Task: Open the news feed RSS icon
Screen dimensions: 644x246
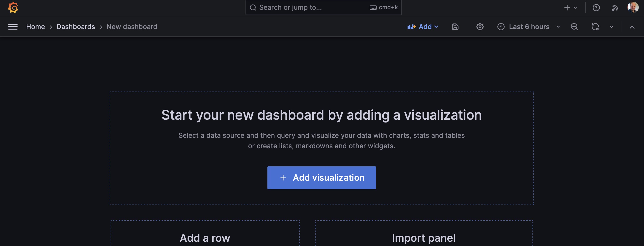Action: tap(615, 8)
